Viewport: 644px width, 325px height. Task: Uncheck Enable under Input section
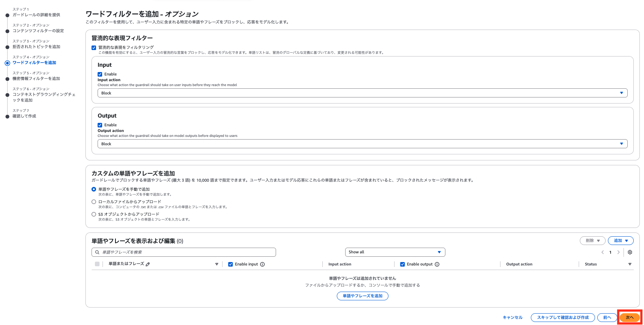click(100, 74)
